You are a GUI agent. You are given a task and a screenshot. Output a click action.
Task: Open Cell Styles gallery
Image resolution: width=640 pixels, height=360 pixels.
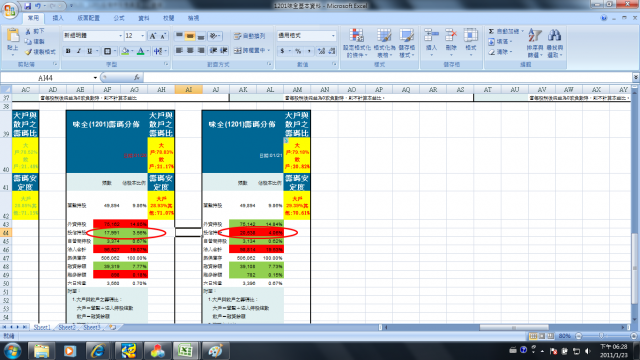click(x=407, y=42)
